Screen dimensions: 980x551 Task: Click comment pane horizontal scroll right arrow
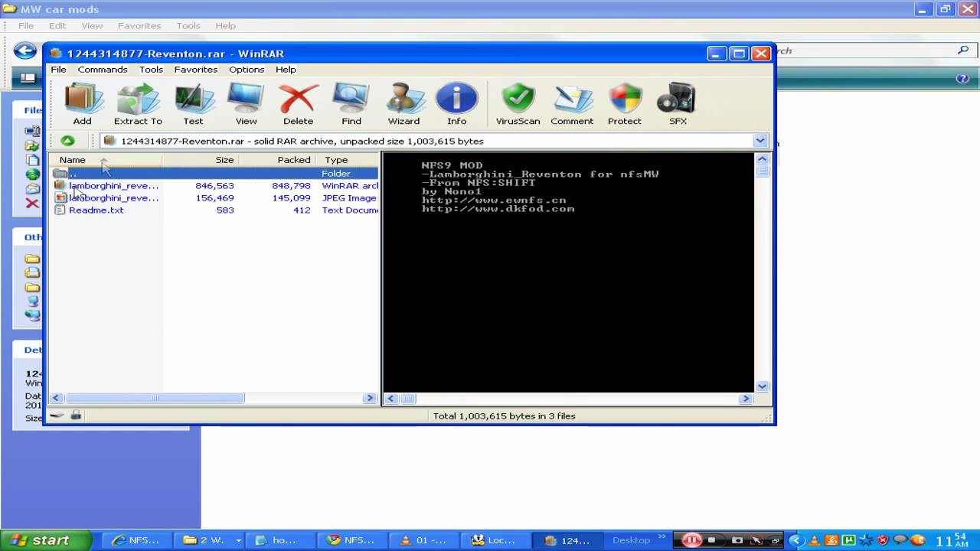coord(746,399)
